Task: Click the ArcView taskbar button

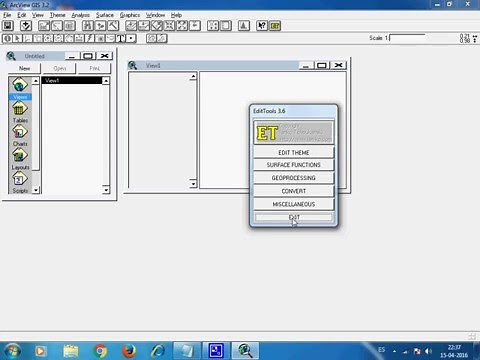Action: point(245,351)
